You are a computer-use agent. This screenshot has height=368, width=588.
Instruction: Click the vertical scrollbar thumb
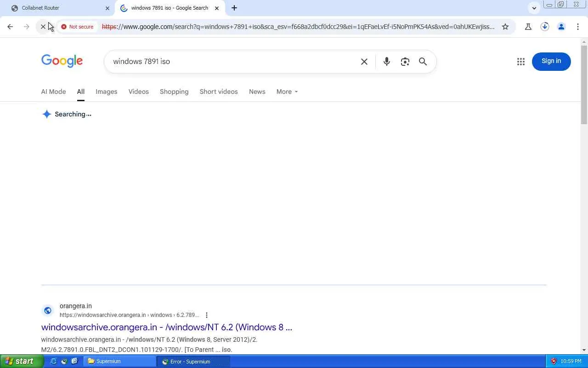coord(584,84)
